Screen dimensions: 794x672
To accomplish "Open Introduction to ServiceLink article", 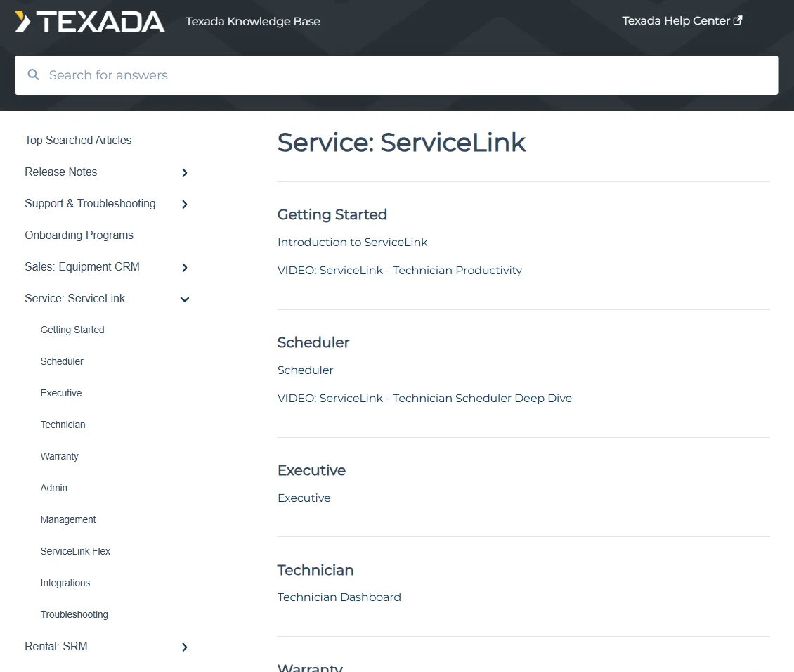I will [x=353, y=242].
